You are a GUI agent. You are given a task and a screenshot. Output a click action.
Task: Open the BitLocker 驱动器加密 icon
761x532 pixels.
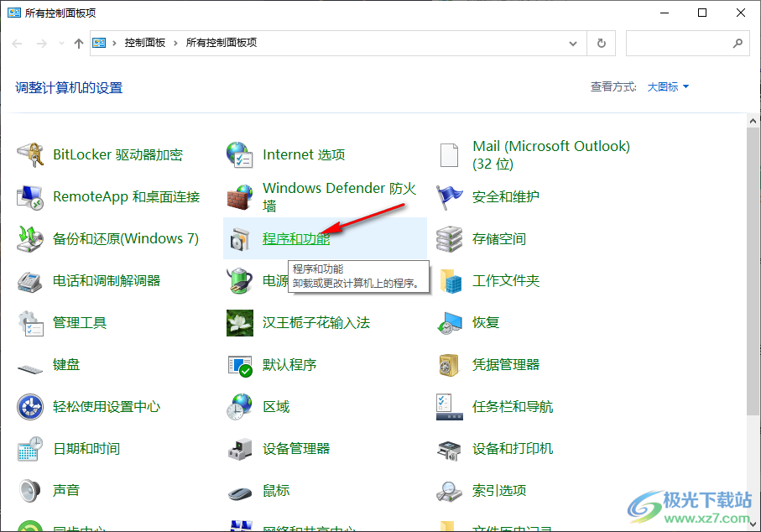click(31, 155)
